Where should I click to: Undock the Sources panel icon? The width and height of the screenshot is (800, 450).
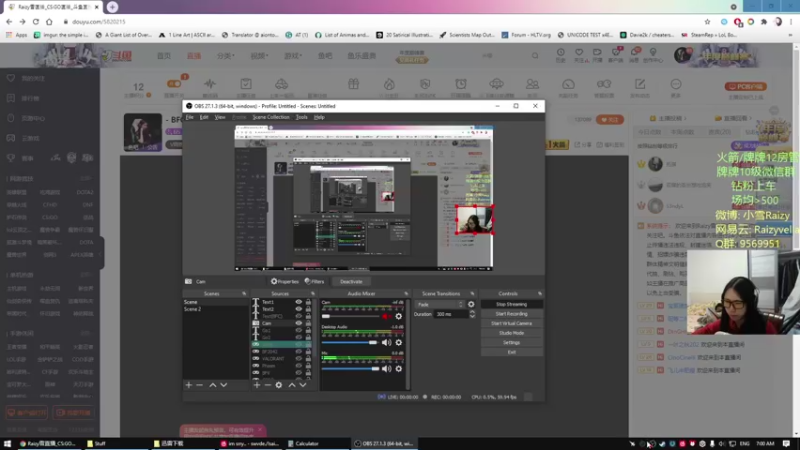(313, 294)
